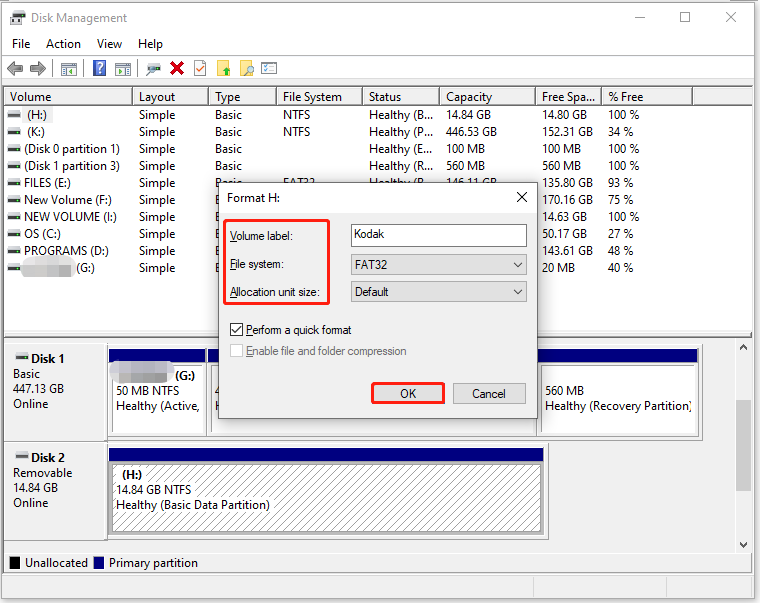760x603 pixels.
Task: Open the Action menu
Action: 63,44
